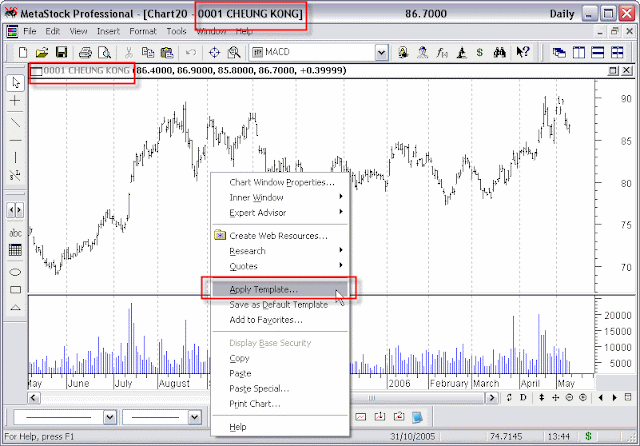Viewport: 640px width, 446px height.
Task: Choose Create Web Resources item
Action: (280, 236)
